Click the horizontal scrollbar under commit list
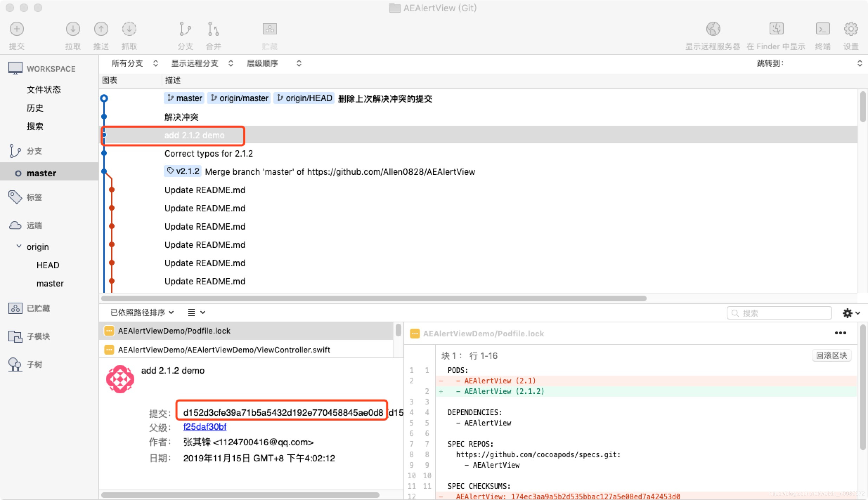 coord(373,298)
